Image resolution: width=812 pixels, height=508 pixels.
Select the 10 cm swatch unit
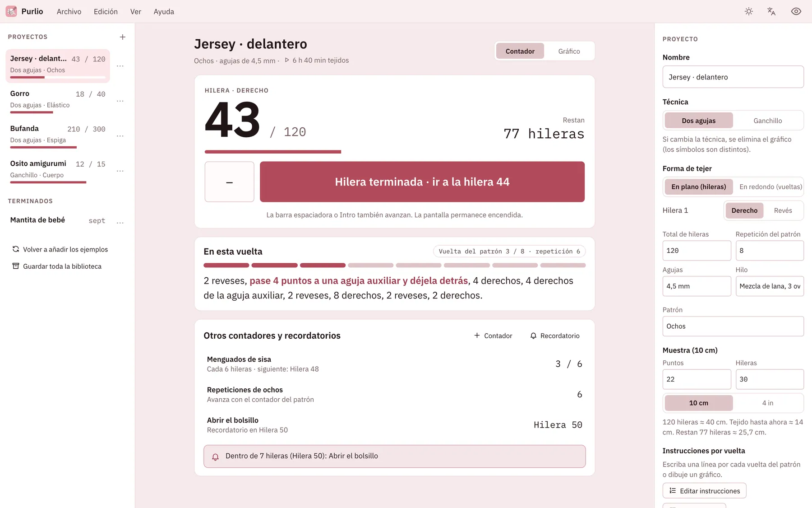click(699, 403)
